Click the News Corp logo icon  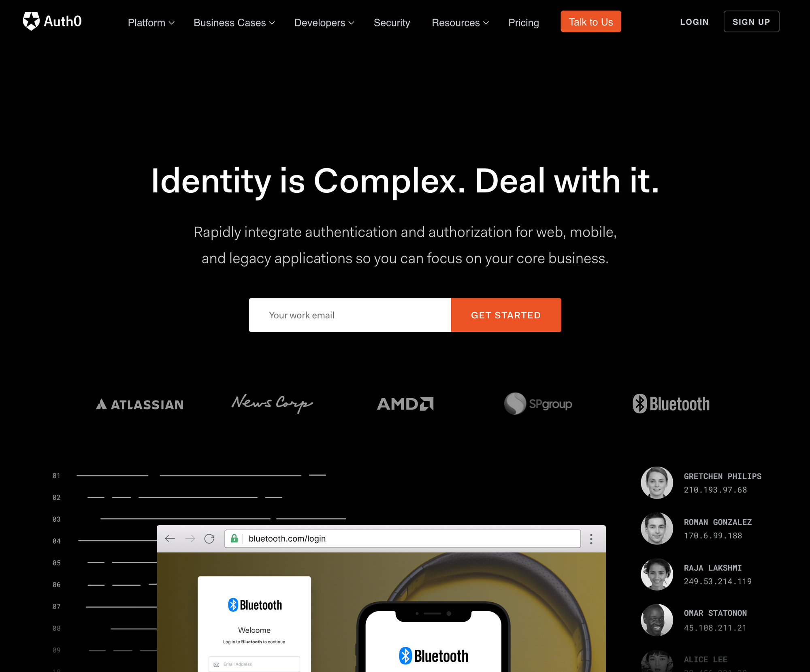tap(272, 403)
